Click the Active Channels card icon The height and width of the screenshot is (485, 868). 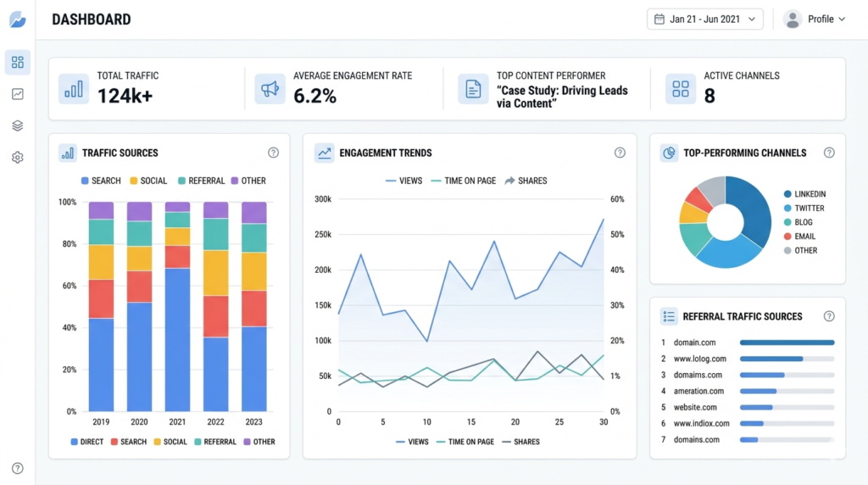tap(680, 89)
